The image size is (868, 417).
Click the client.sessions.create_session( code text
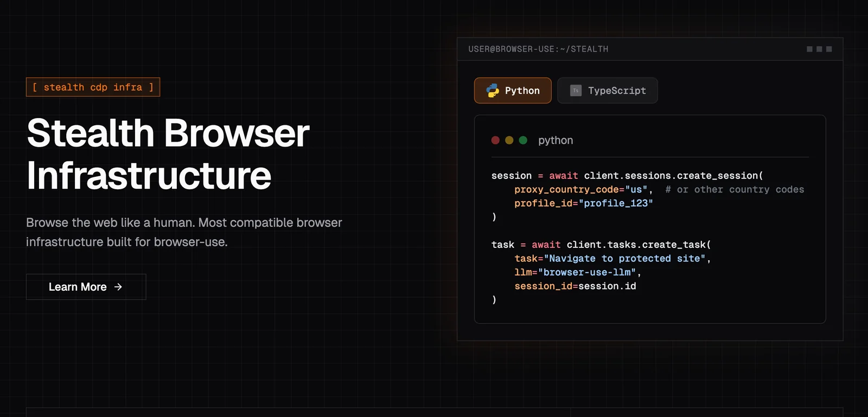(673, 176)
